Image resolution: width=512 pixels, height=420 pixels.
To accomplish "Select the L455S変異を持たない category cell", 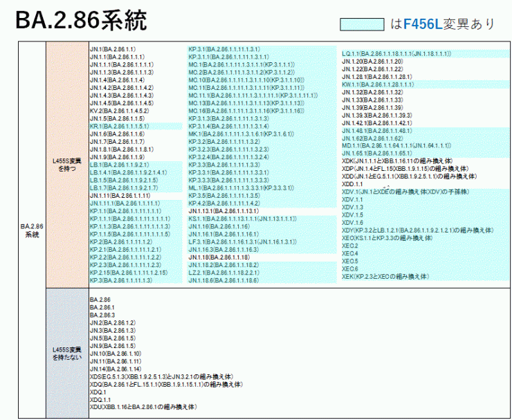I will [66, 353].
